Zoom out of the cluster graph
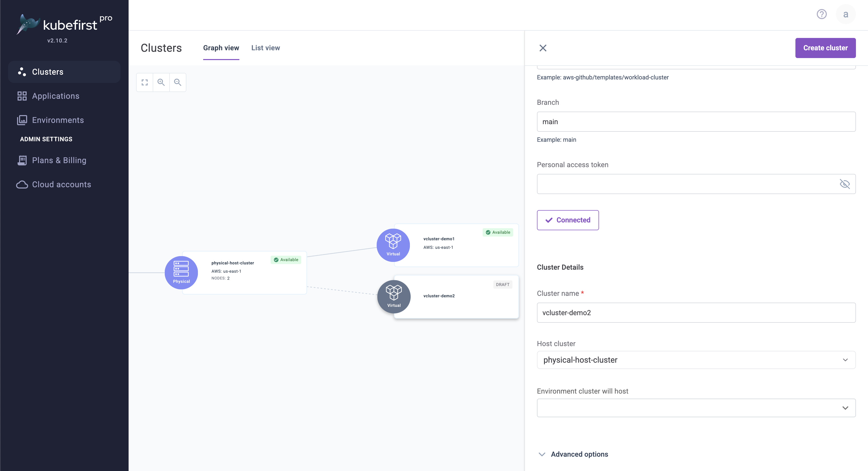 [178, 82]
